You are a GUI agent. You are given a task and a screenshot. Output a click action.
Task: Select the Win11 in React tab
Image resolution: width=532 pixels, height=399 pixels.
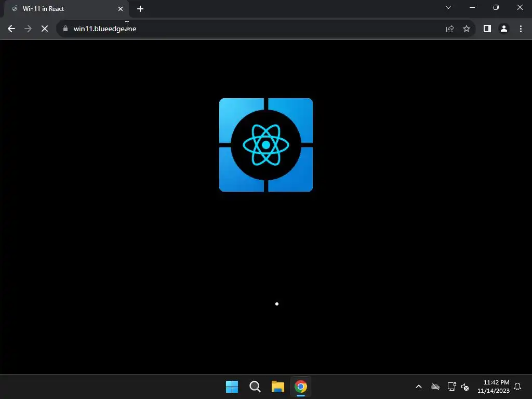tap(66, 9)
